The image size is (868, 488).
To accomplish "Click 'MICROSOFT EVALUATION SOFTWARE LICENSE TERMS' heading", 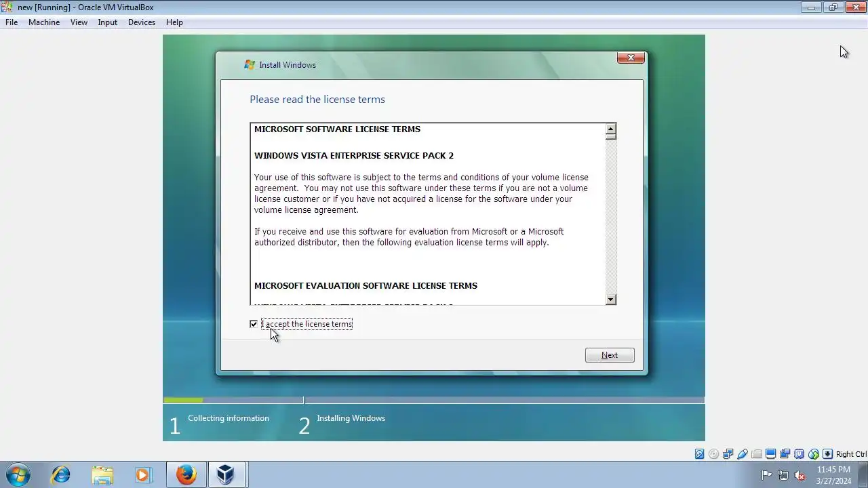I will click(366, 285).
